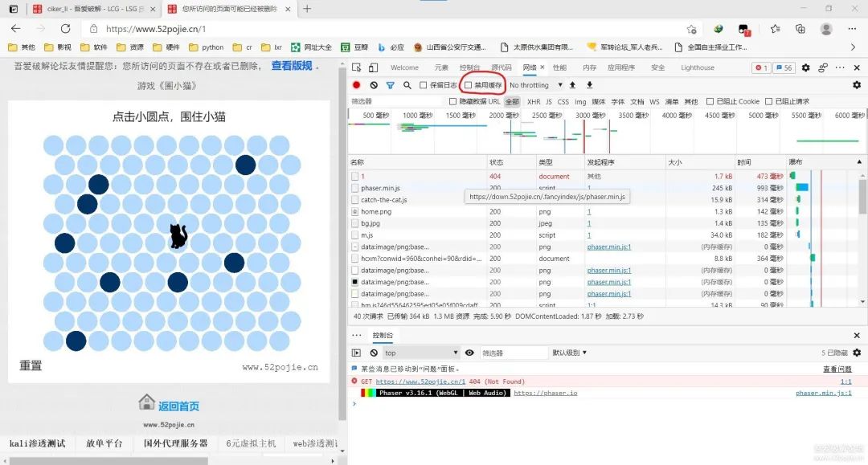Viewport: 868px width, 465px height.
Task: Click the red record network log button
Action: [x=357, y=85]
